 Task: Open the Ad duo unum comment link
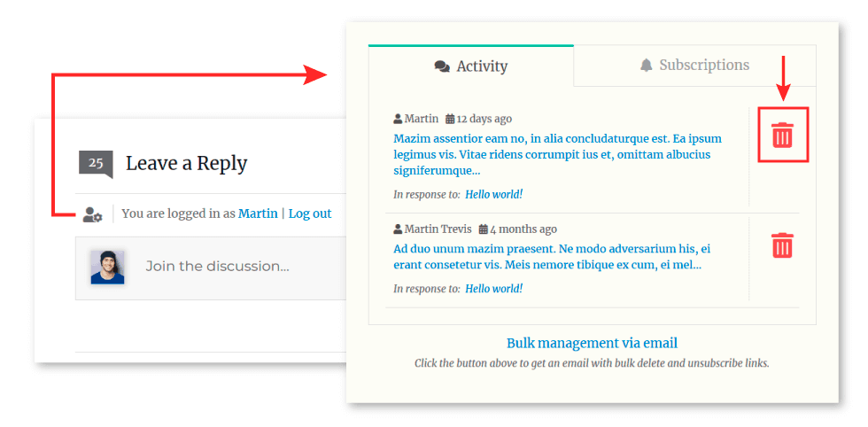pos(552,257)
